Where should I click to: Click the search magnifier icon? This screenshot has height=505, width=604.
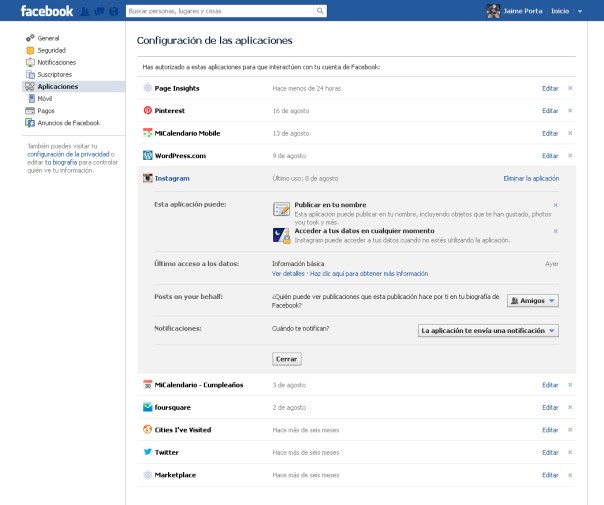tap(320, 11)
